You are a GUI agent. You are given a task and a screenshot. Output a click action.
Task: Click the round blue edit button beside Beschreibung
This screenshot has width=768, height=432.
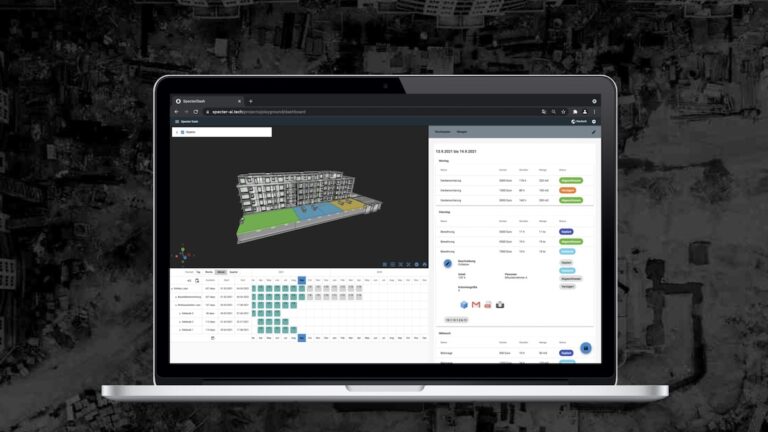[447, 263]
